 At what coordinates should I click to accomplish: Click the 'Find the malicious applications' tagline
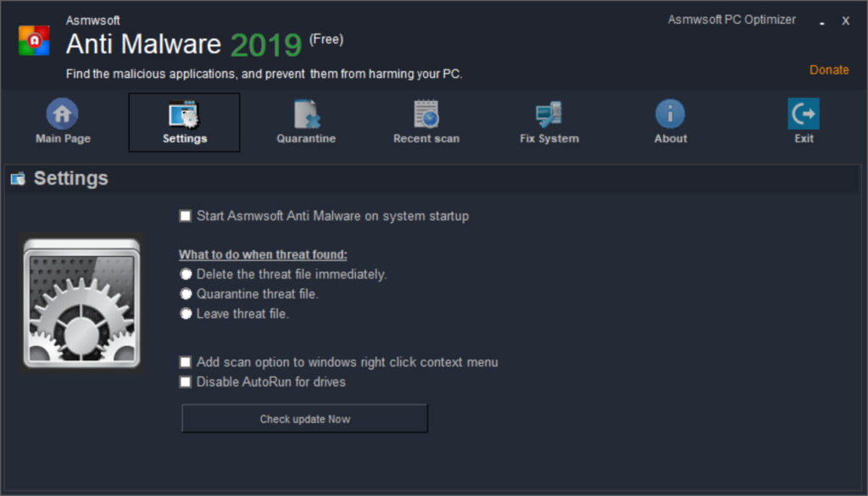pos(264,74)
